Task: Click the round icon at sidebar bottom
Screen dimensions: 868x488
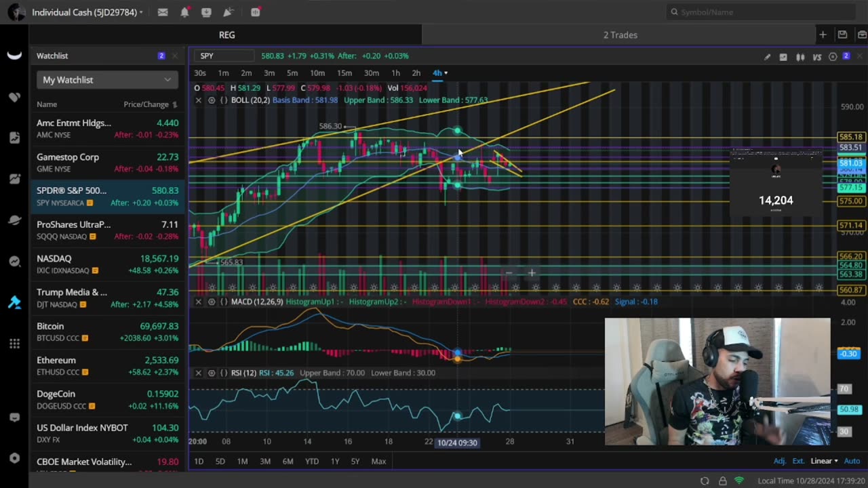Action: [x=14, y=458]
